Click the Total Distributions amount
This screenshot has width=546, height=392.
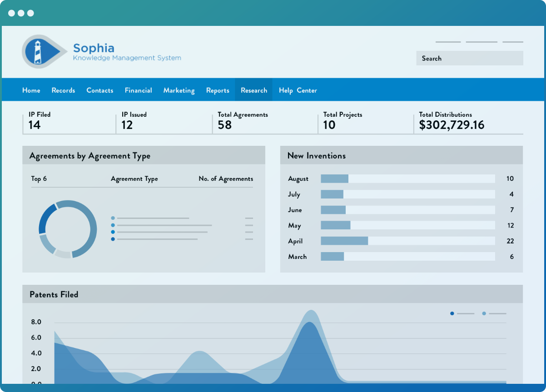click(451, 124)
